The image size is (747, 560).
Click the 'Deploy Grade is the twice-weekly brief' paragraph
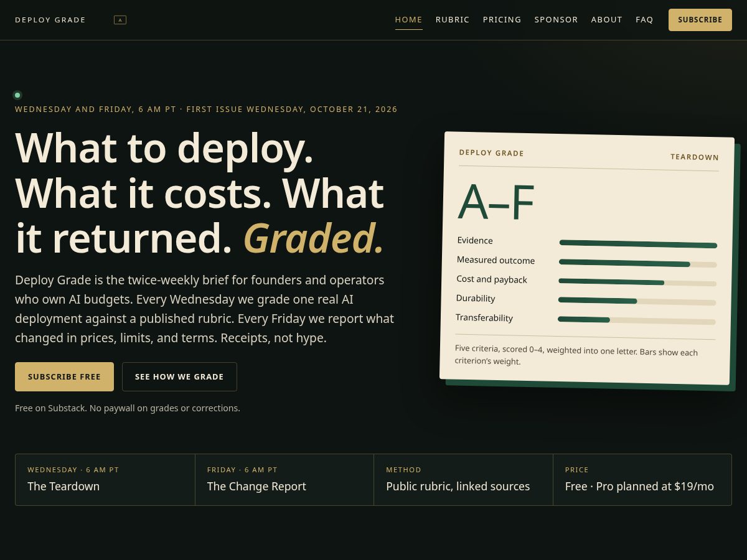[x=204, y=309]
